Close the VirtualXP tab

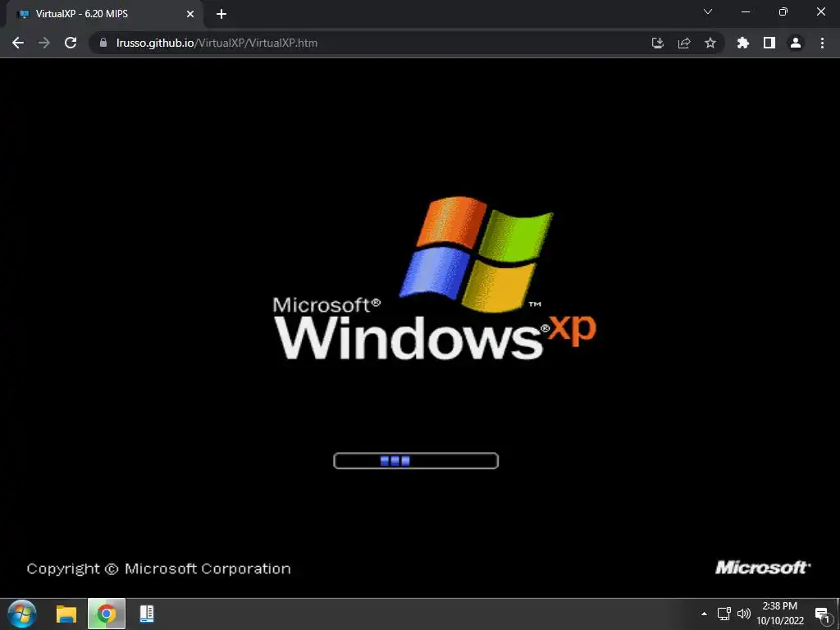click(190, 14)
